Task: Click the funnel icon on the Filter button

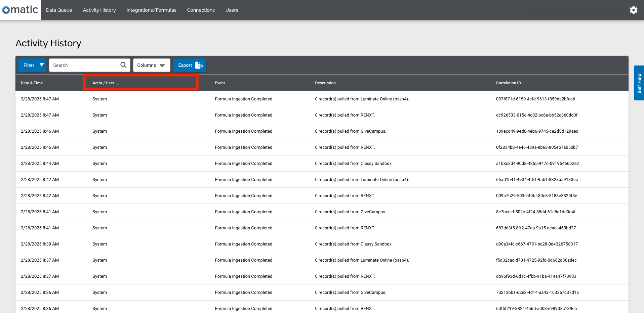Action: (x=42, y=65)
